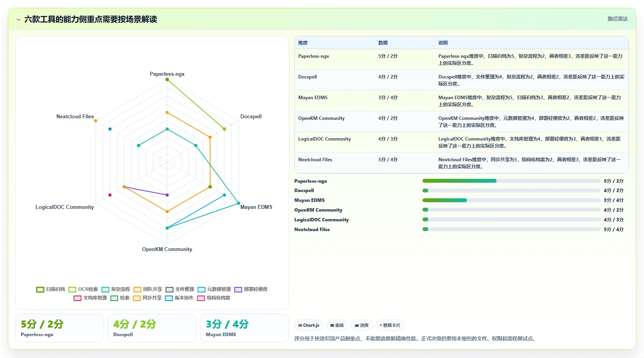644x358 pixels.
Task: Click the Paperless-ngx radar axis label
Action: 167,74
